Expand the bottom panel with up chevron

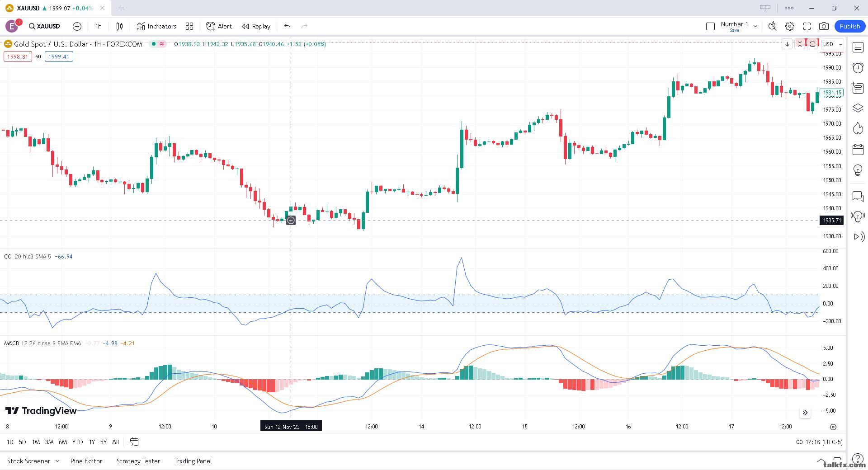[821, 461]
